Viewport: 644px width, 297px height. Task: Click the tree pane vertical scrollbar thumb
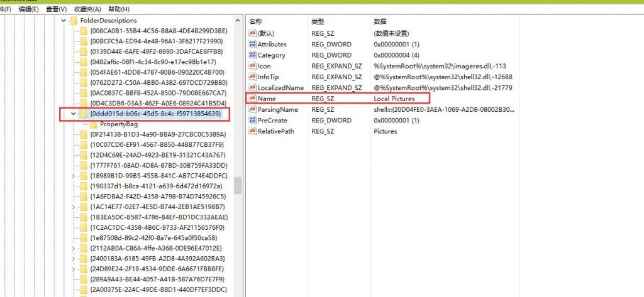(x=238, y=185)
